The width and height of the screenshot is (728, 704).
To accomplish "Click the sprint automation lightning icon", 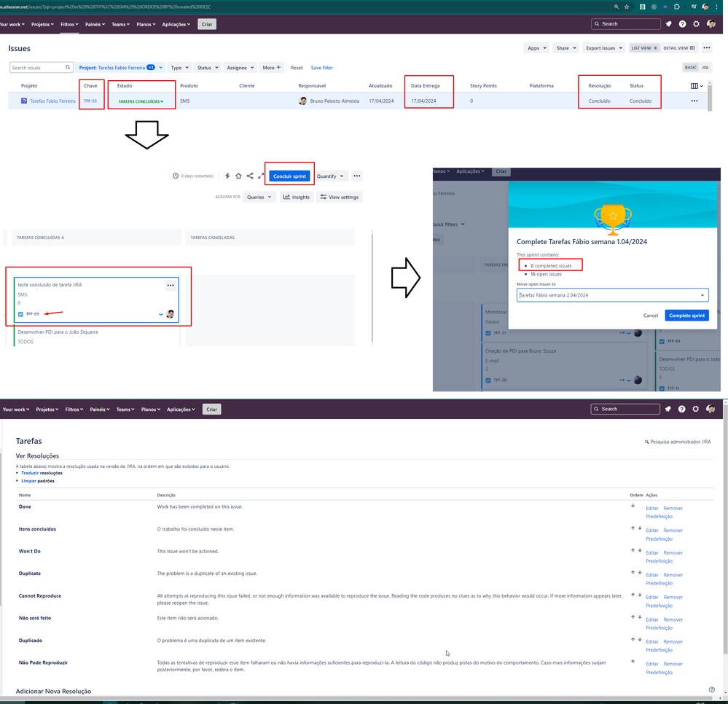I will coord(227,176).
